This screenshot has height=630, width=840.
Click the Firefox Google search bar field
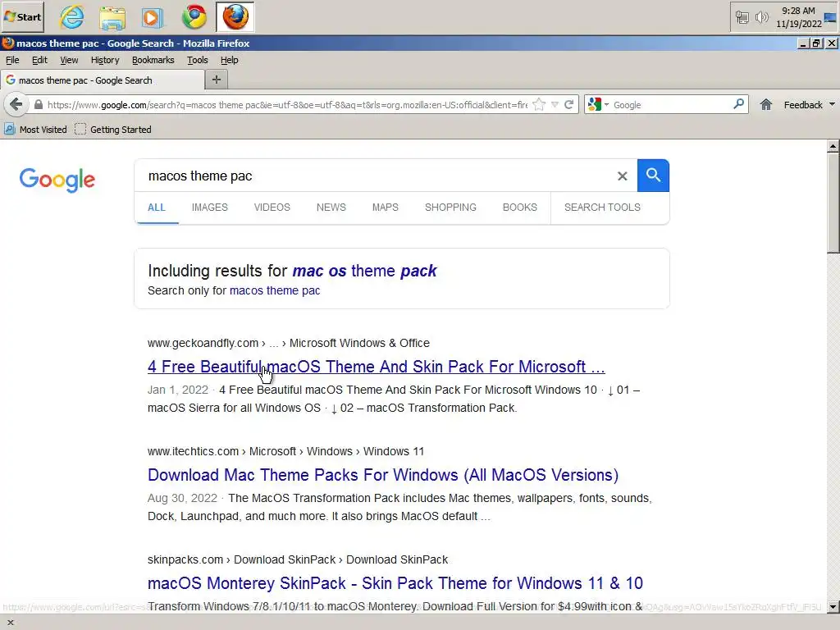[x=671, y=104]
